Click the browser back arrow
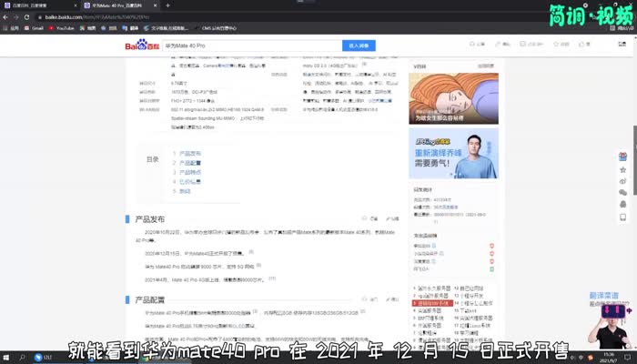The height and width of the screenshot is (364, 637). pos(7,16)
